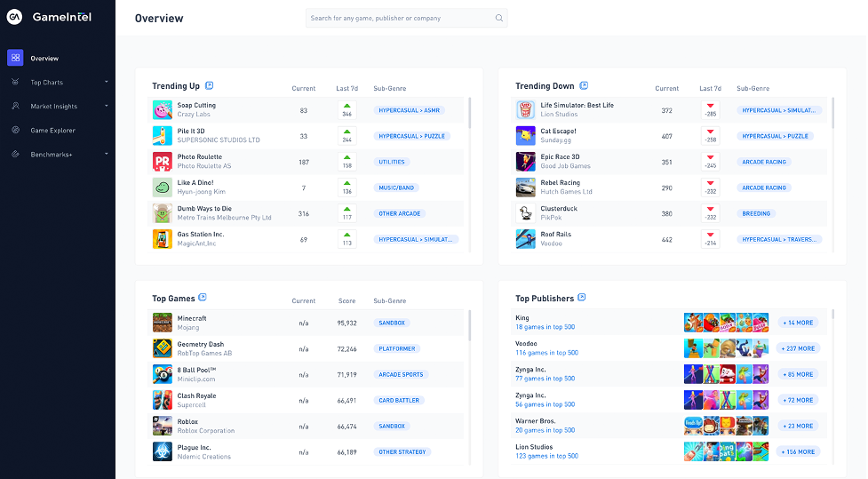The image size is (868, 479).
Task: Click the Sandbox tag next to Roblox
Action: (391, 426)
